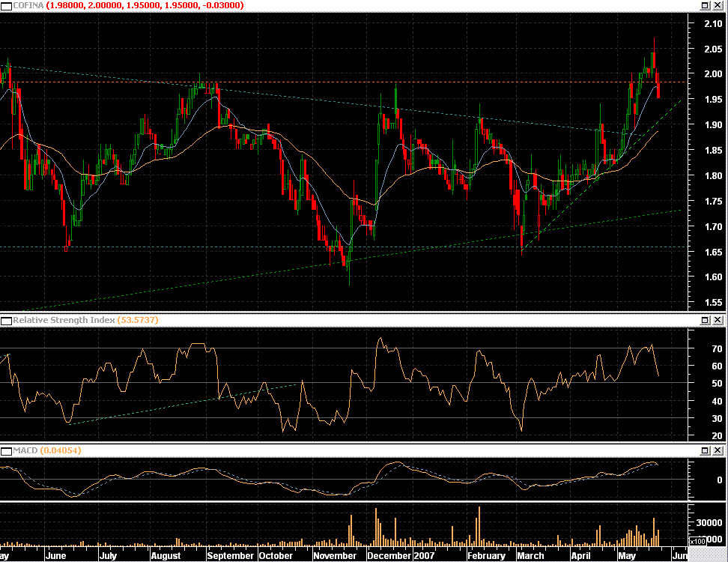Click the May date axis label near right

pos(627,556)
